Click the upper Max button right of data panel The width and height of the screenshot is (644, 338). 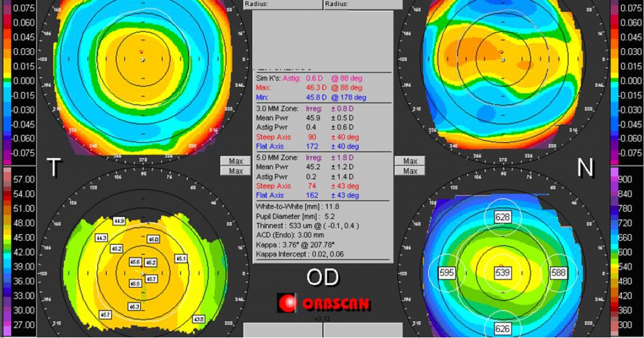click(x=410, y=161)
